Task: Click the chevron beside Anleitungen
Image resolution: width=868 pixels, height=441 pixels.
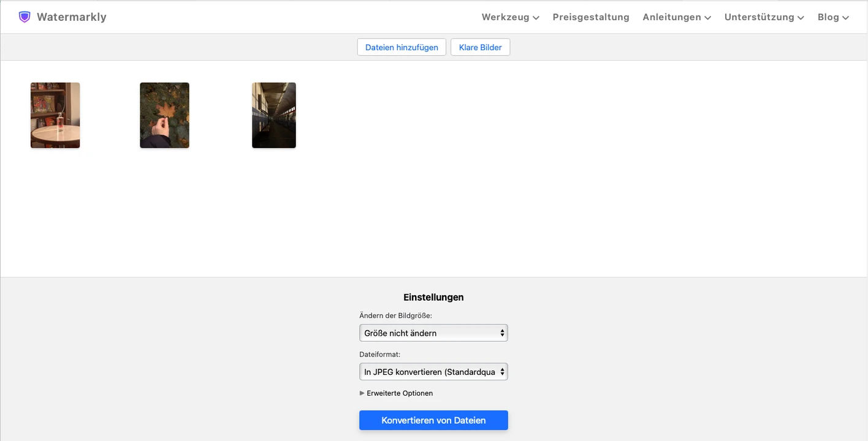Action: [x=707, y=18]
